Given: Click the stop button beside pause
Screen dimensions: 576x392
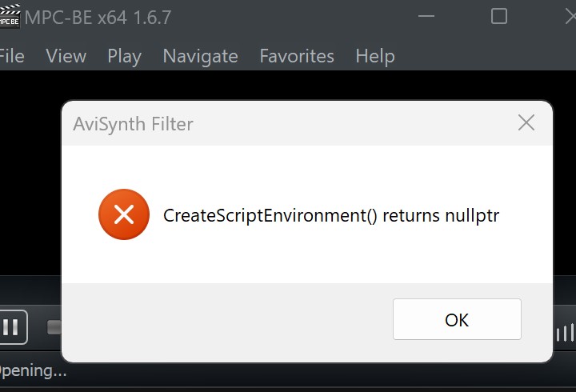Looking at the screenshot, I should (54, 327).
